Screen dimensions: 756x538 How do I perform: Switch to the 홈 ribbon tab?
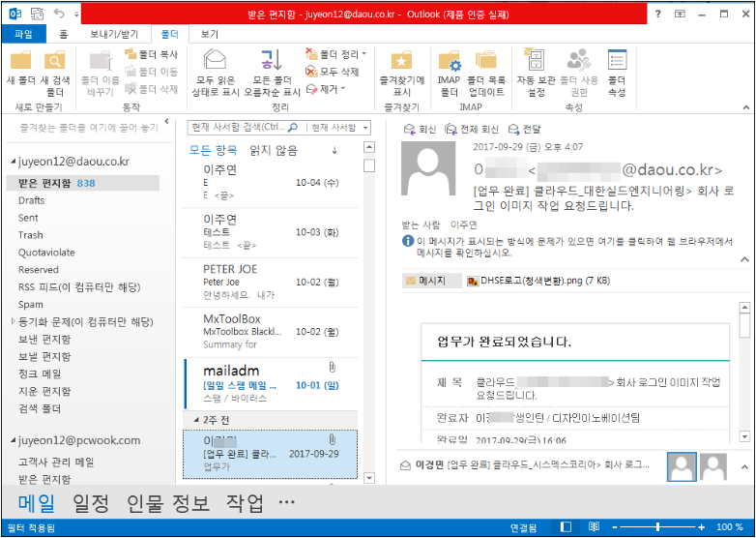[63, 34]
